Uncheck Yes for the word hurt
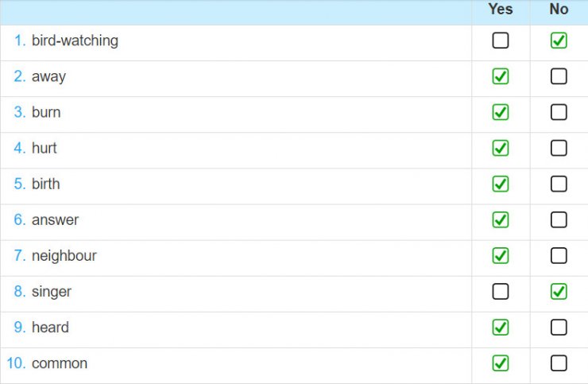This screenshot has height=384, width=588. [x=501, y=148]
